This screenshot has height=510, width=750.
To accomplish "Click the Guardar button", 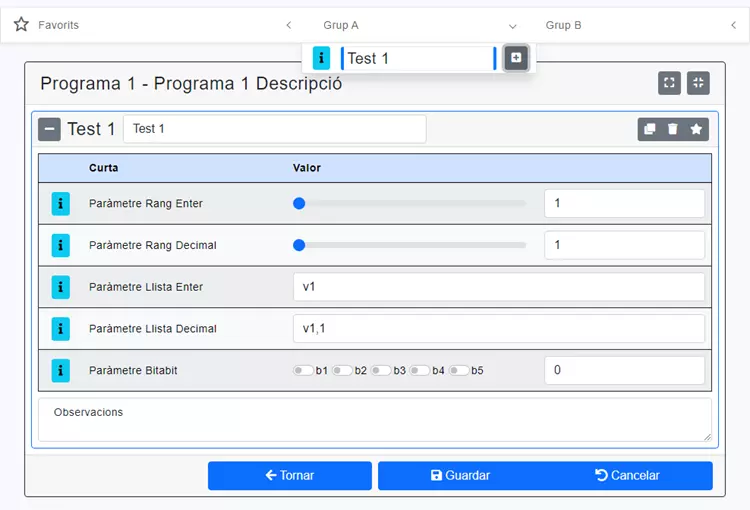I will click(x=460, y=476).
